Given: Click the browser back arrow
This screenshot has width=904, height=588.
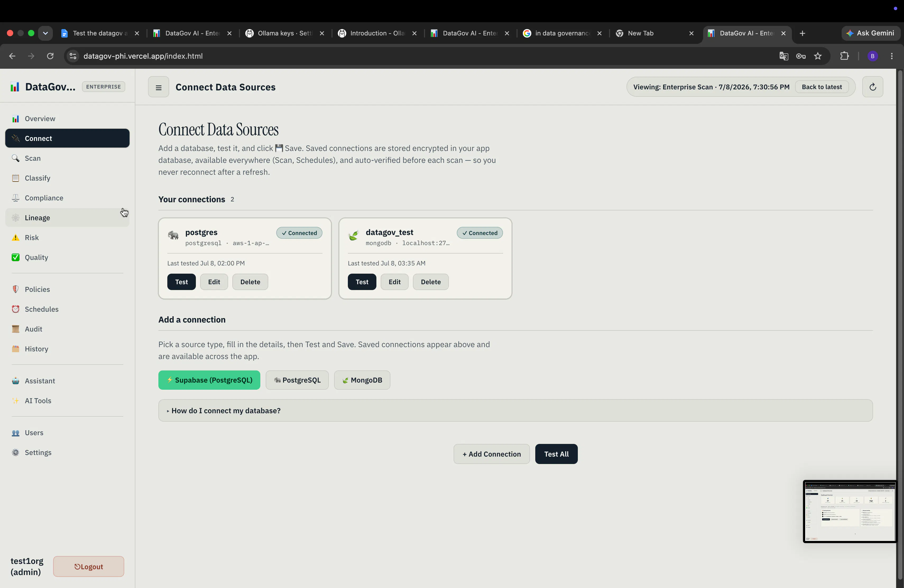Looking at the screenshot, I should point(12,56).
